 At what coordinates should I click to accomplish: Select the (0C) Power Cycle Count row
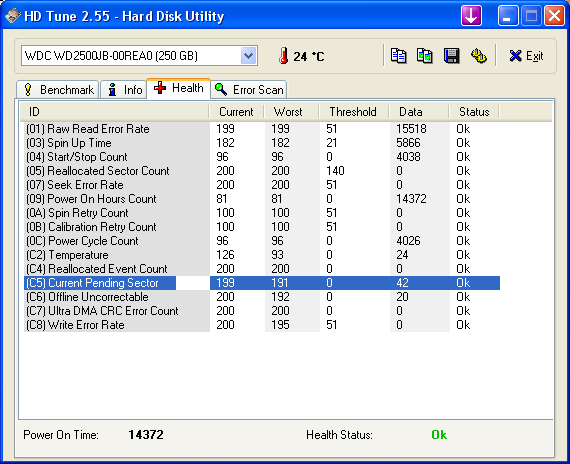pyautogui.click(x=262, y=241)
